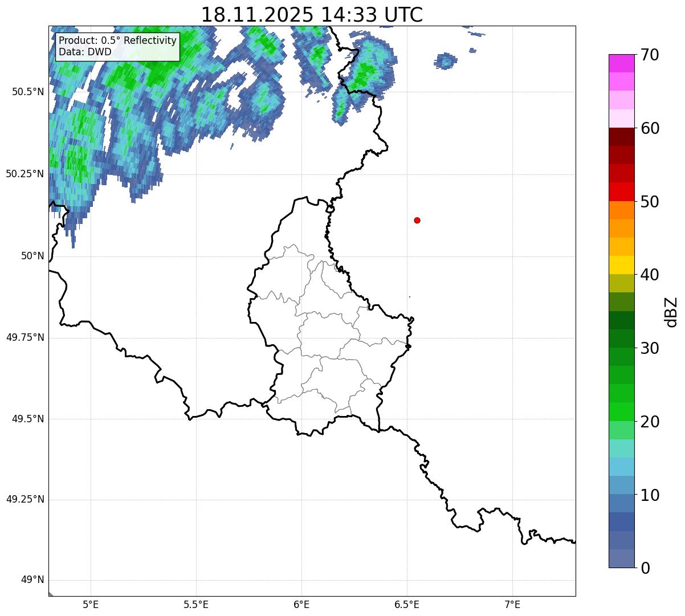
Task: Click the 49°N latitude label
Action: pyautogui.click(x=32, y=580)
